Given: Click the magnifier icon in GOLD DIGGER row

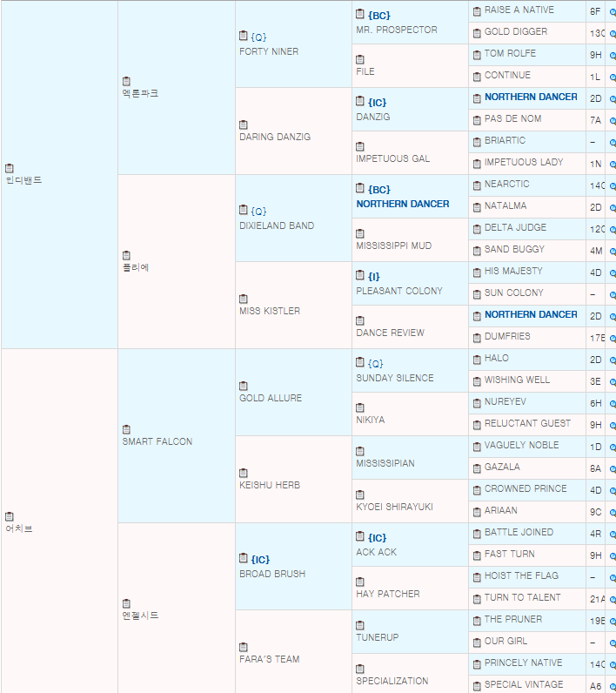Looking at the screenshot, I should point(612,33).
